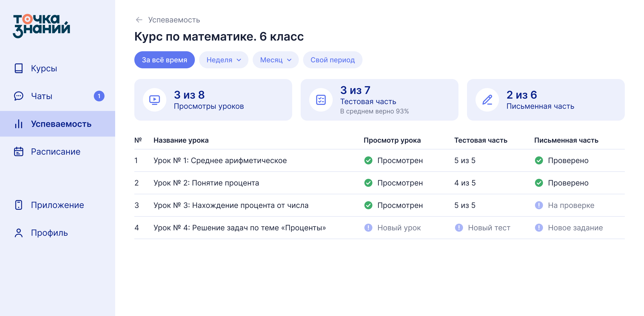Click the exclamation icon beside Новый урок
This screenshot has height=316, width=644.
tap(368, 228)
